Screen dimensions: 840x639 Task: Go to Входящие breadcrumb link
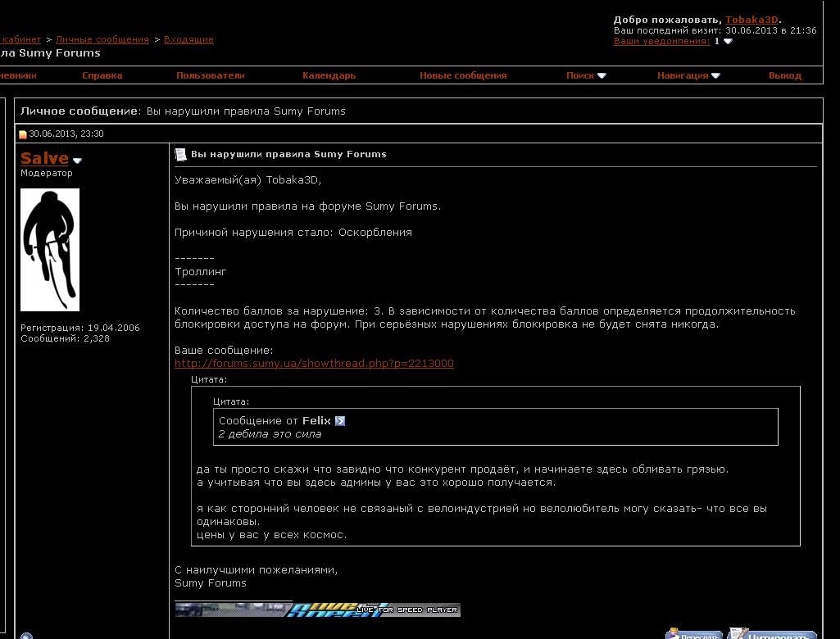click(x=188, y=39)
